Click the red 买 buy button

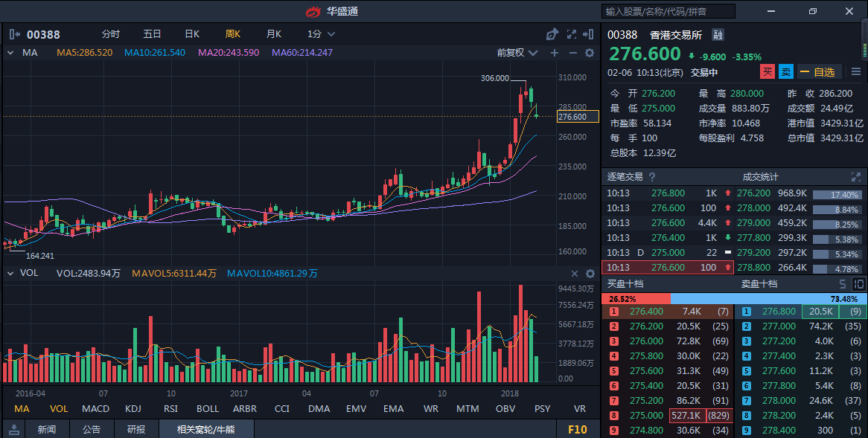[768, 72]
